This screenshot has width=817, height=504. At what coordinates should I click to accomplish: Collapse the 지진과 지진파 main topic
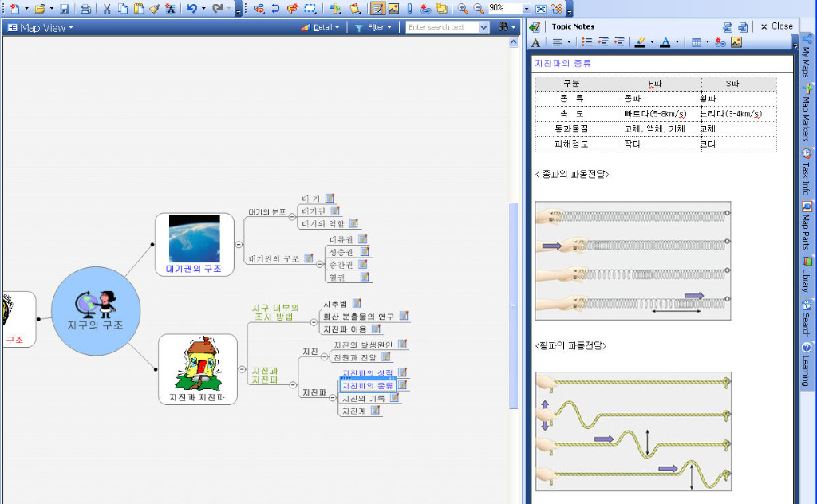coord(242,369)
